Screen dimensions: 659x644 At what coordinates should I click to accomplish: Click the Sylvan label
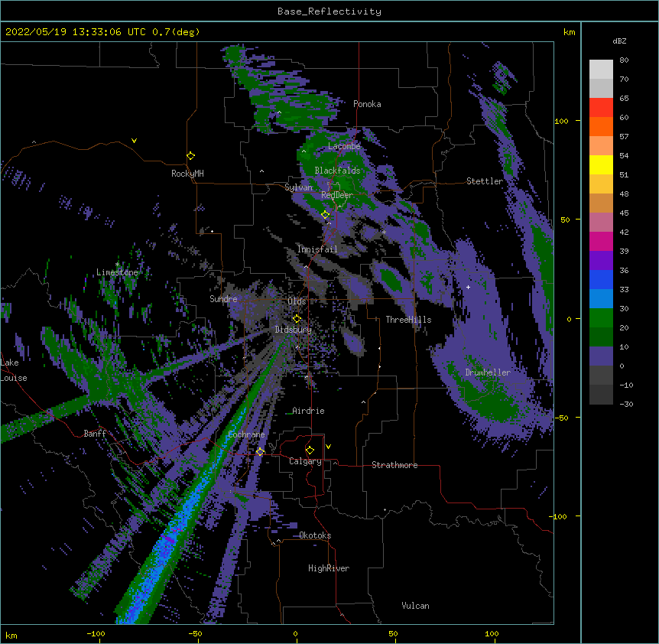tap(298, 187)
